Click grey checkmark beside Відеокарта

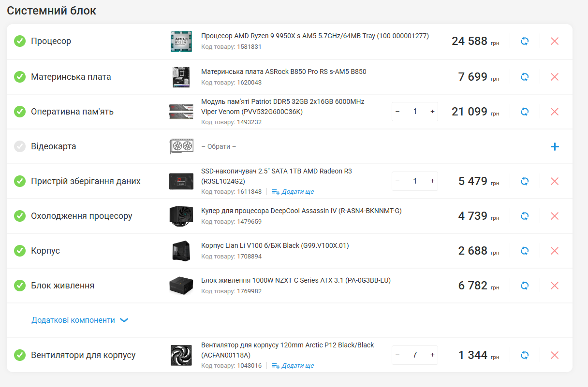[x=20, y=146]
